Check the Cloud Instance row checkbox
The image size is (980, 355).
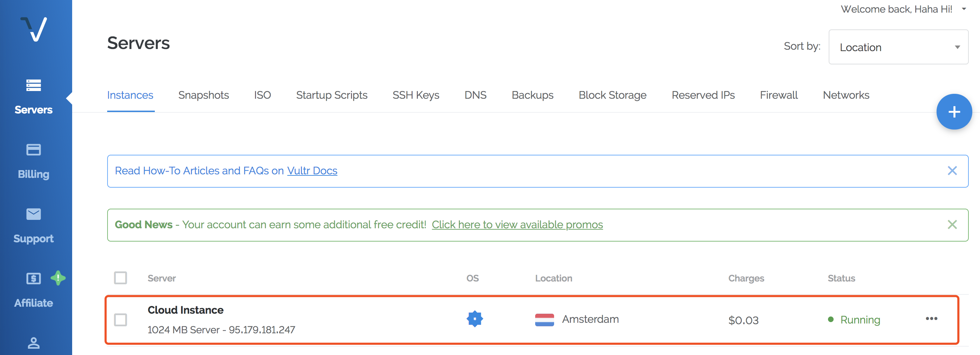[120, 320]
